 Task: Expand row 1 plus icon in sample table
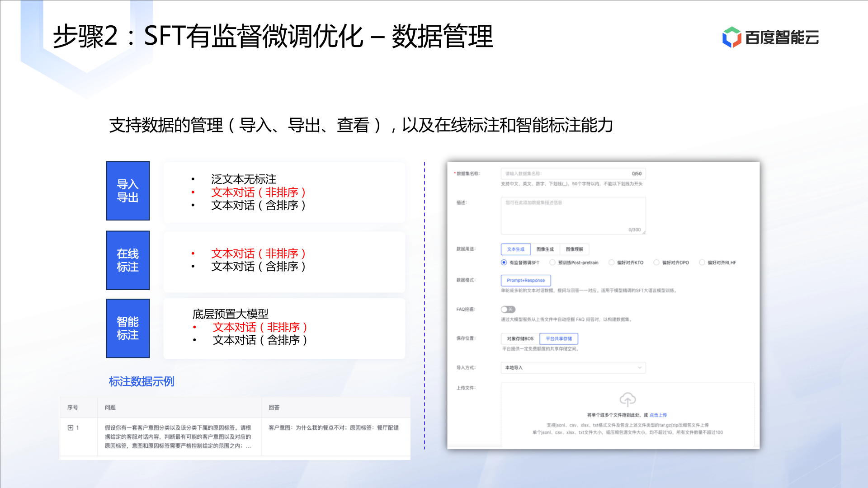(70, 427)
